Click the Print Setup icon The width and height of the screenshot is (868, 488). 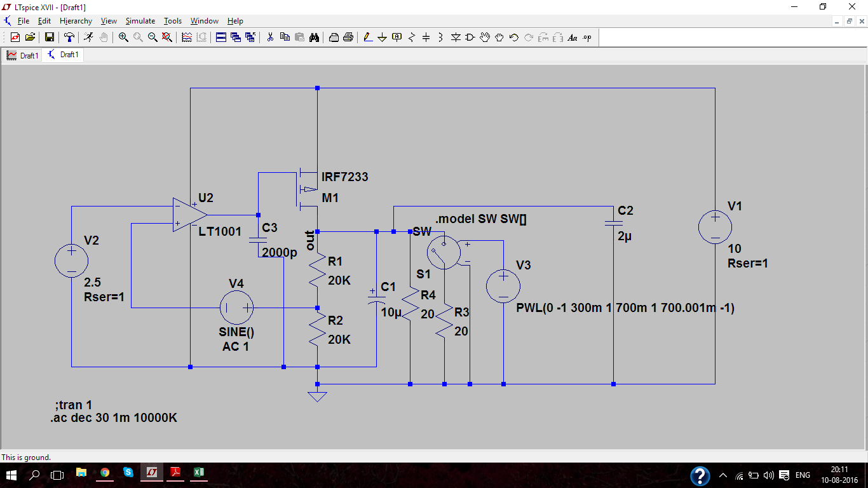(334, 37)
